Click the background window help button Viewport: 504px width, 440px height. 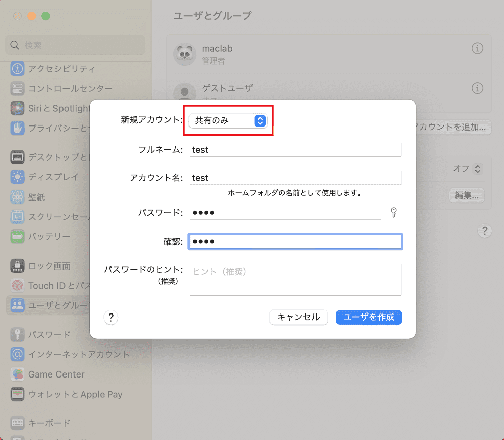(x=485, y=231)
